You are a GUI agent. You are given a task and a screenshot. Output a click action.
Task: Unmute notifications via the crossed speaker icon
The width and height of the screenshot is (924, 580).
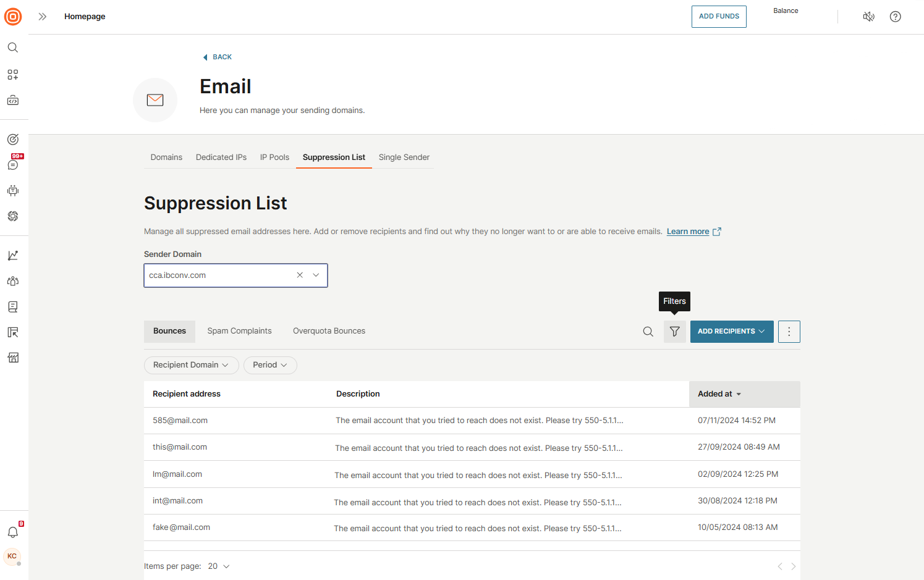pyautogui.click(x=868, y=17)
